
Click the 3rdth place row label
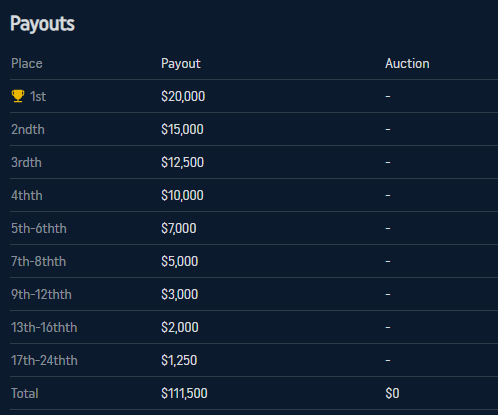(26, 162)
